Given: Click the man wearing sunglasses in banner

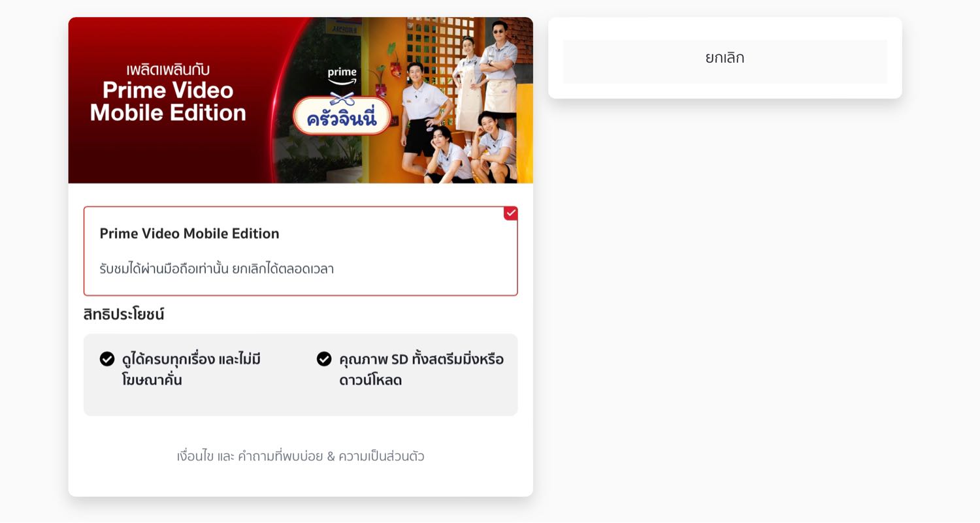Looking at the screenshot, I should pyautogui.click(x=500, y=69).
